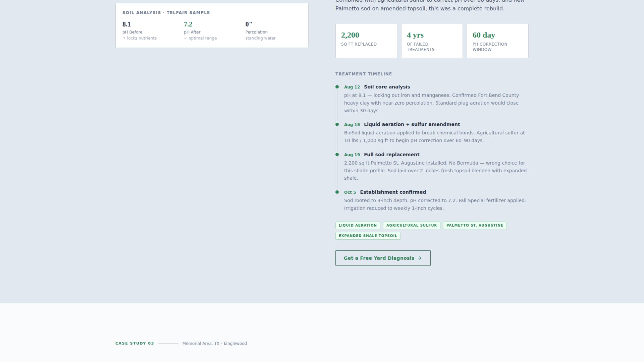Click the Treatment Timeline heading

point(364,74)
